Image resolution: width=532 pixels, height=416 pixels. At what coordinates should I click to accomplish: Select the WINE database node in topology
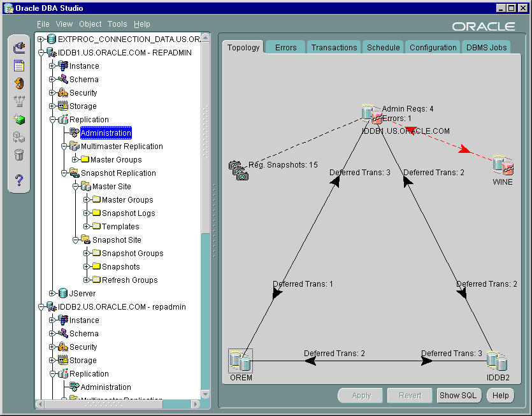click(503, 166)
